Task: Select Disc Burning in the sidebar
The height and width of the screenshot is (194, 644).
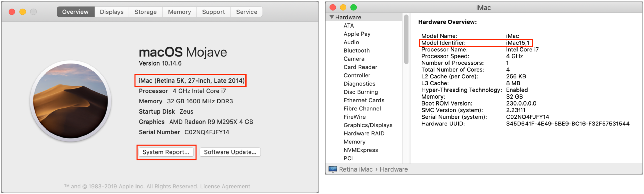Action: [x=361, y=92]
